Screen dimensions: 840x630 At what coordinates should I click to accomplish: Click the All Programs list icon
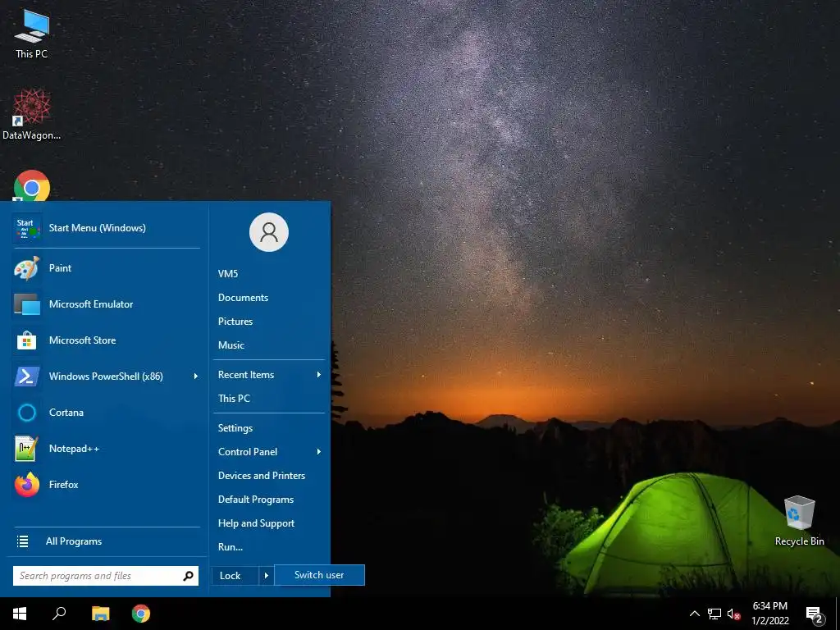22,541
